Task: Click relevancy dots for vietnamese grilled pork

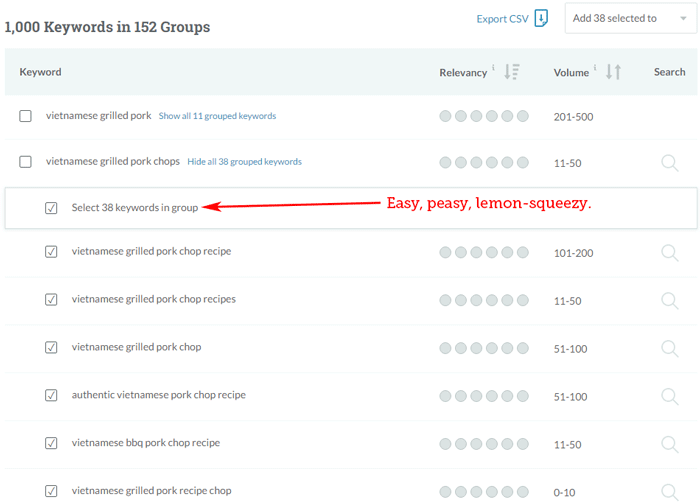Action: (x=483, y=117)
